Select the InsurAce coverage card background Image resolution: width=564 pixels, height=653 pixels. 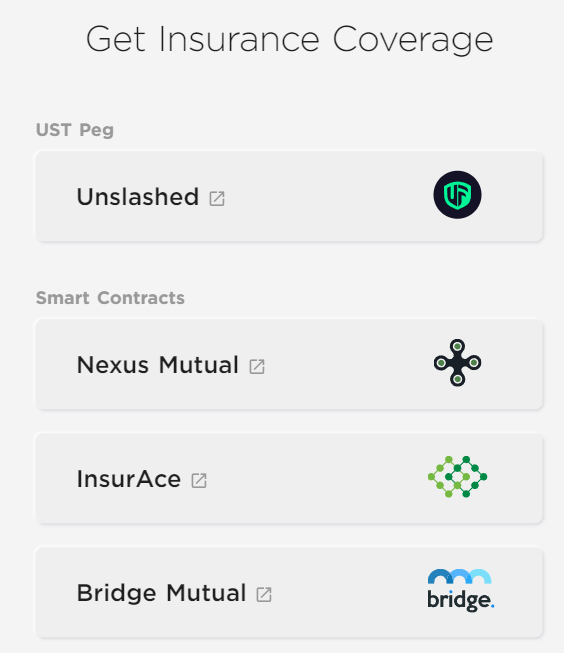click(289, 478)
